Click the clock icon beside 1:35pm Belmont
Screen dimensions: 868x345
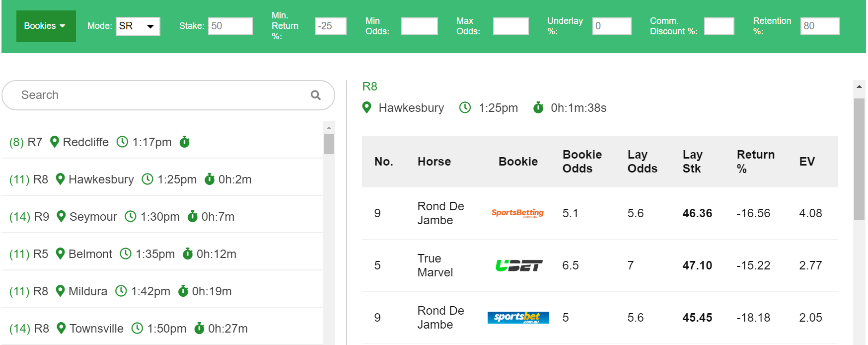126,254
